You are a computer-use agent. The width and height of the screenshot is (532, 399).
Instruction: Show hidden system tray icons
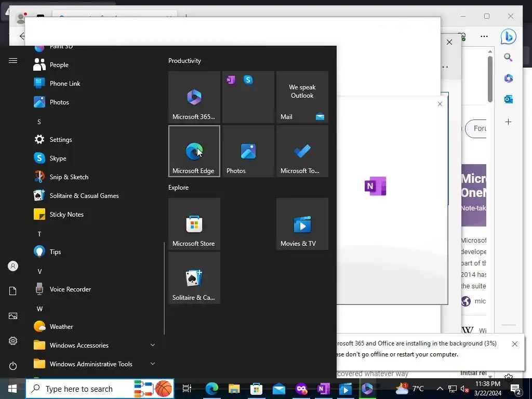pos(440,389)
